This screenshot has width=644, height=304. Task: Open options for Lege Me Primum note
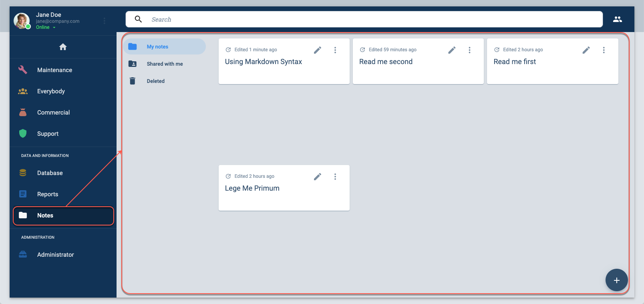(335, 177)
